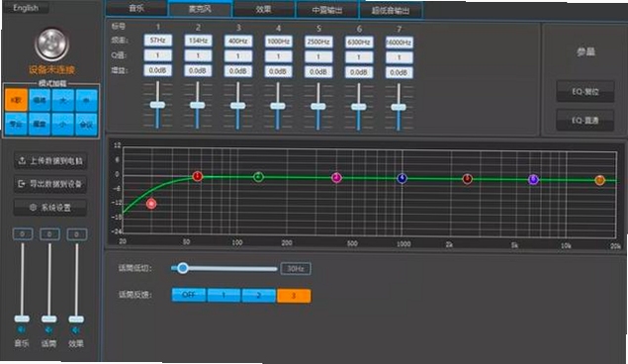Click band 1 gain slider handle
The image size is (628, 364).
[157, 105]
